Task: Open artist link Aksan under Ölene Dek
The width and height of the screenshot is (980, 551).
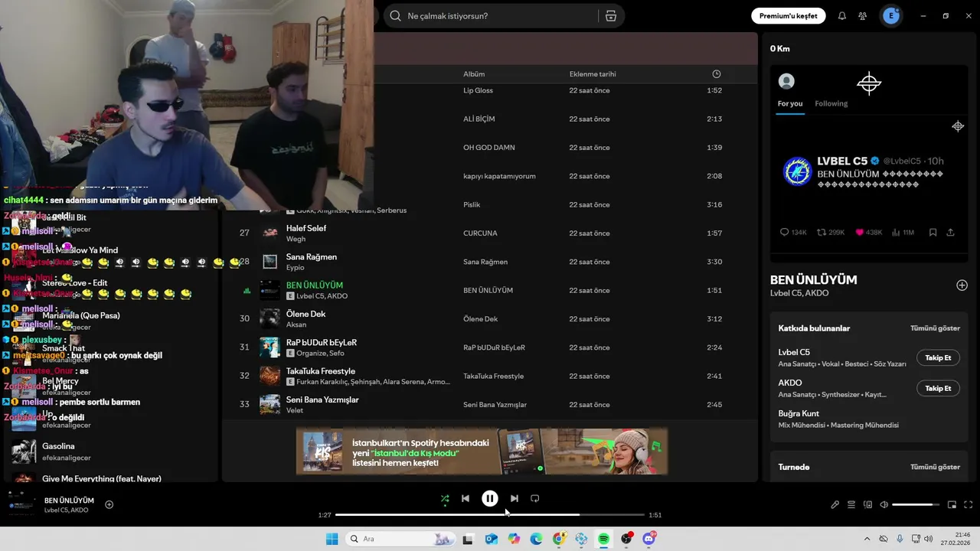Action: tap(296, 324)
